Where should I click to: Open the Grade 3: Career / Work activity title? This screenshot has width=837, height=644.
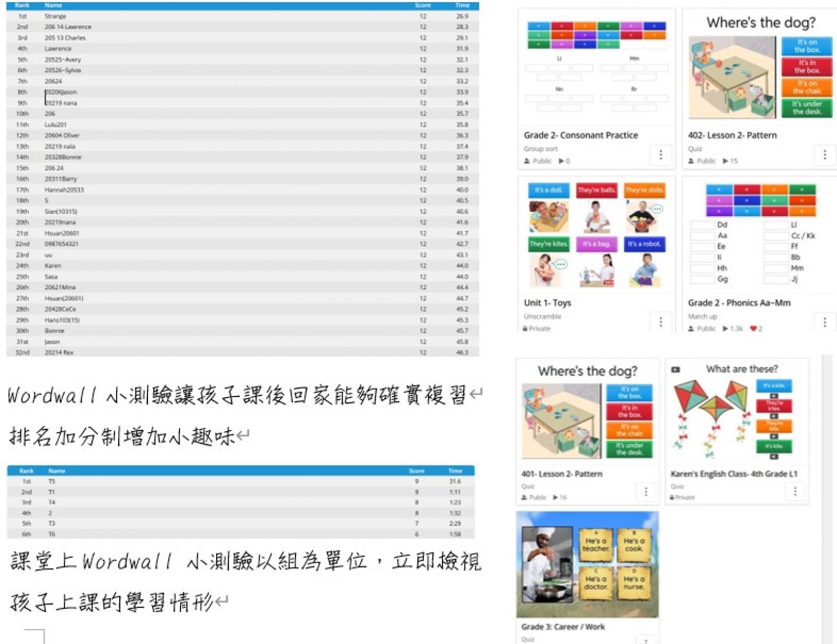pos(563,627)
